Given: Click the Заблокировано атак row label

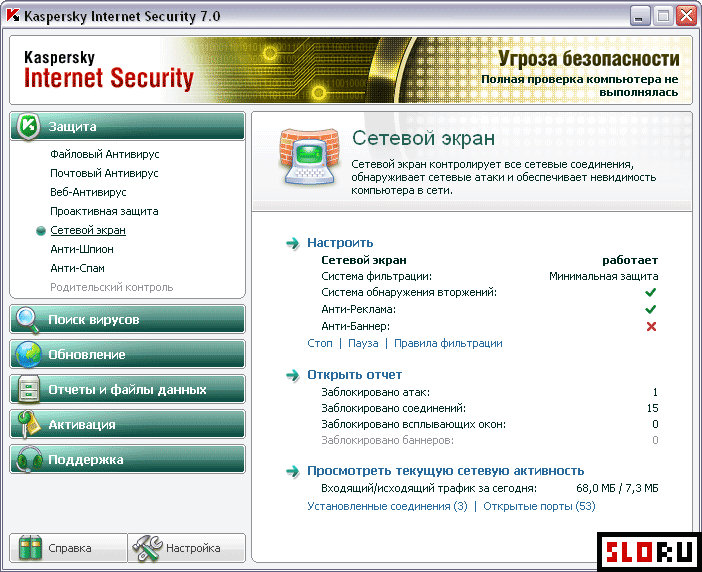Looking at the screenshot, I should pos(375,392).
